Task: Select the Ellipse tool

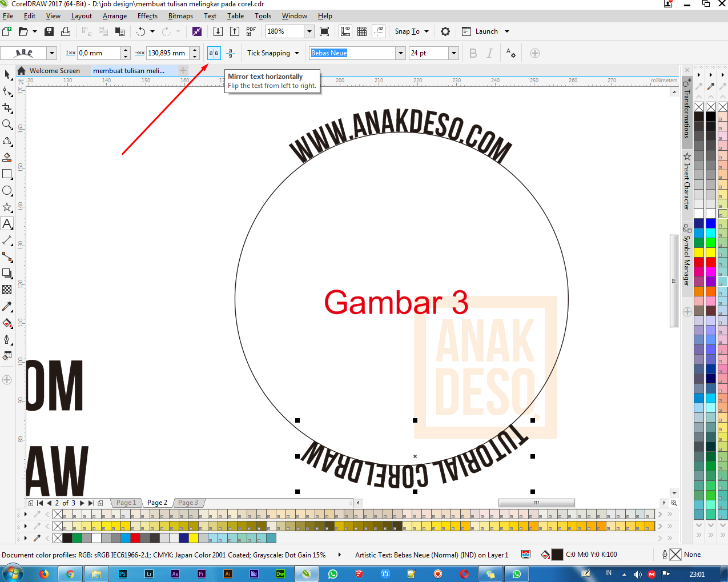Action: [7, 191]
